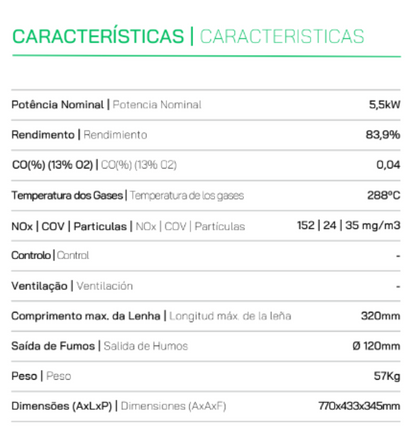Select the 288ºC temperature value

[384, 195]
